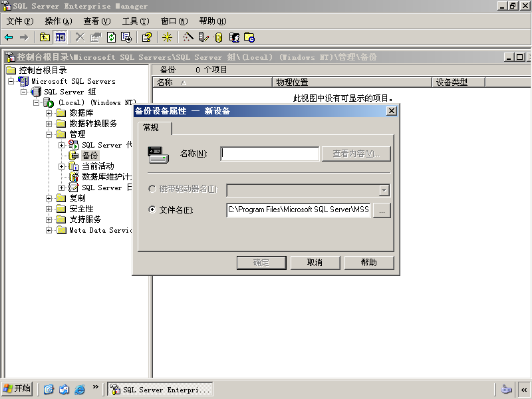This screenshot has width=532, height=399.
Task: Open the 操作 menu
Action: pyautogui.click(x=59, y=21)
